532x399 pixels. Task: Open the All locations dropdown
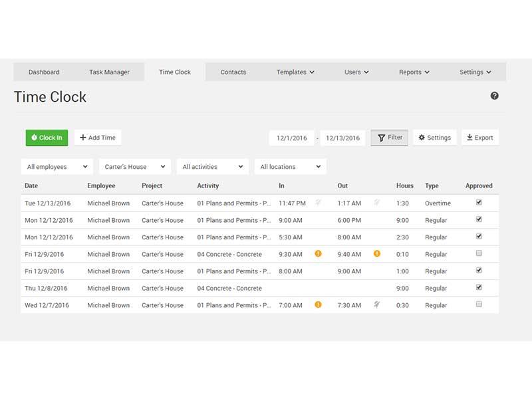click(x=290, y=167)
